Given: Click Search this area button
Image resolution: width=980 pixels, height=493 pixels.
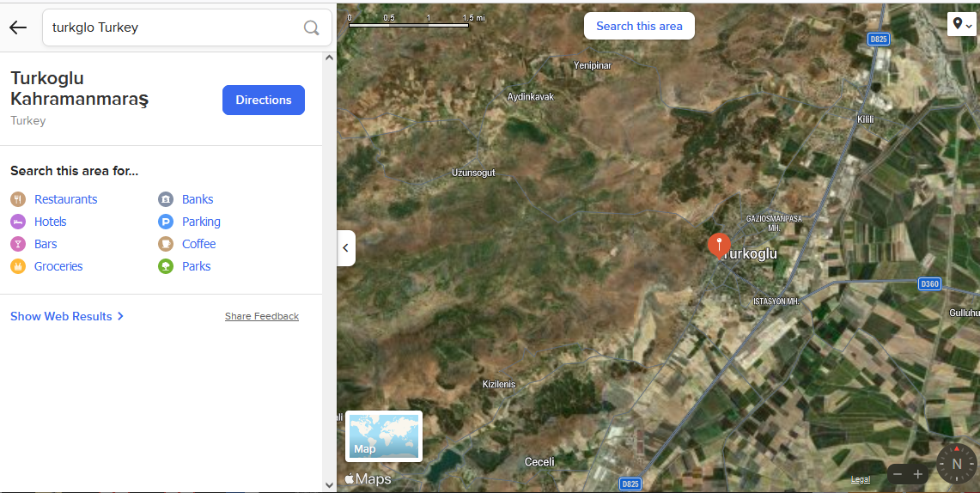Looking at the screenshot, I should [x=639, y=26].
